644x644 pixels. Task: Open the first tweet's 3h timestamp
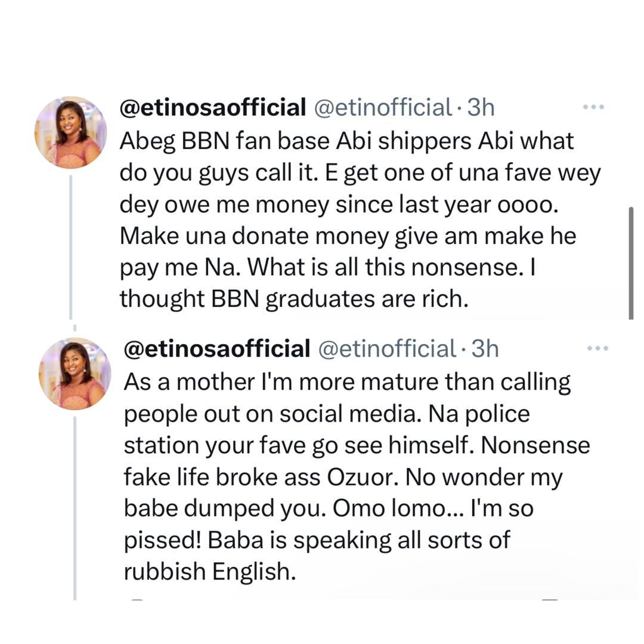[x=481, y=108]
